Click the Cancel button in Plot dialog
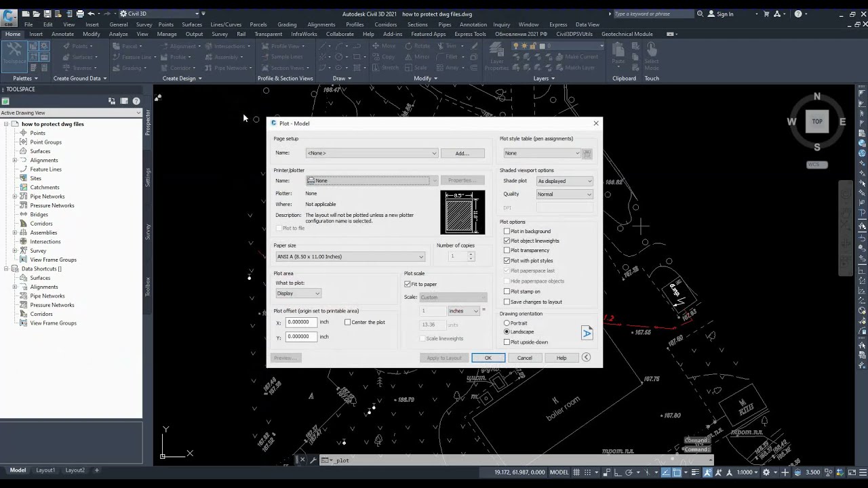The height and width of the screenshot is (488, 868). (525, 358)
